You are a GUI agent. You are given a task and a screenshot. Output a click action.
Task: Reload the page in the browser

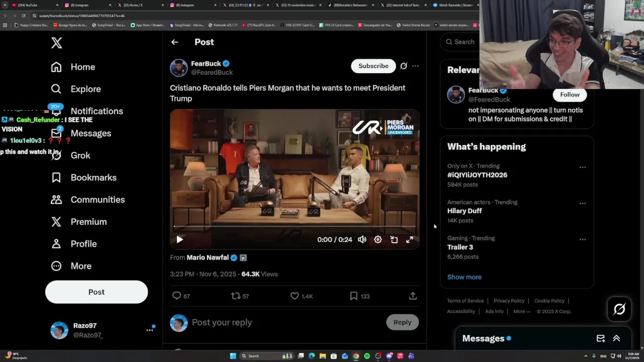point(23,16)
